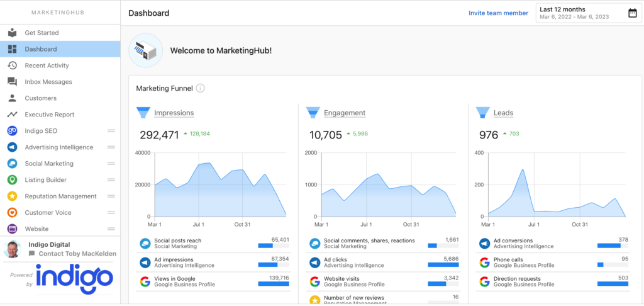Click the Google icon beside Views in Google
Screen dimensions: 644x306
(145, 281)
